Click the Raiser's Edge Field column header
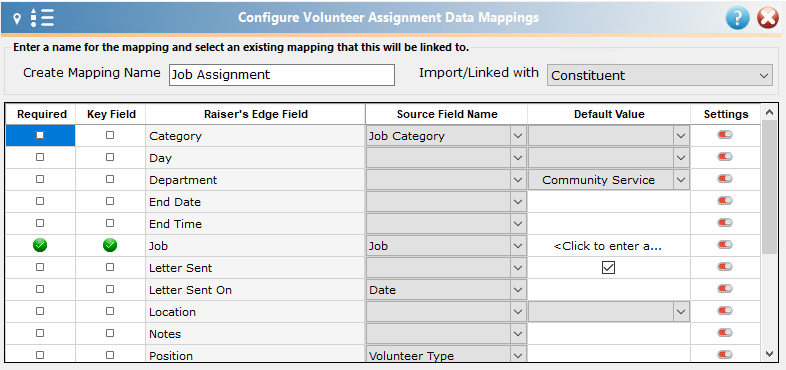The width and height of the screenshot is (786, 370). [256, 114]
